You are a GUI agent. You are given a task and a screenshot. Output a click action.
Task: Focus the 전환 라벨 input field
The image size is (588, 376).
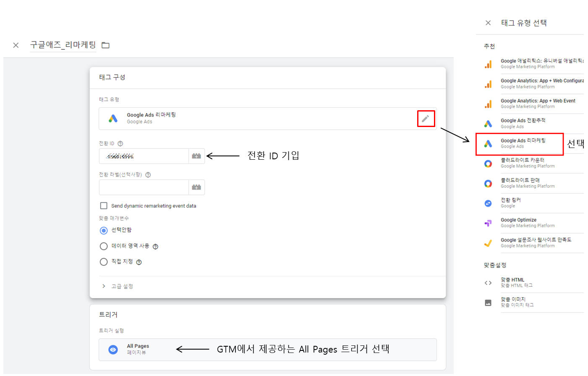pyautogui.click(x=144, y=187)
